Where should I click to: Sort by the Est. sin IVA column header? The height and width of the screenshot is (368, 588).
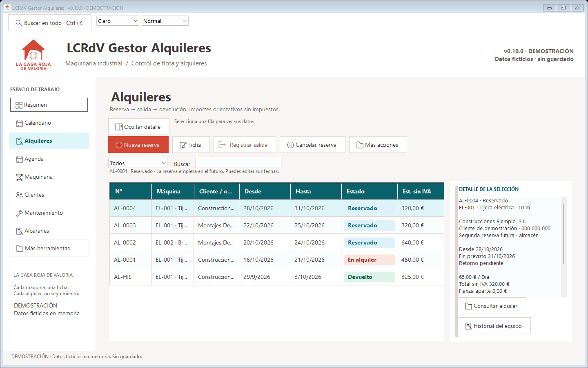pos(421,191)
